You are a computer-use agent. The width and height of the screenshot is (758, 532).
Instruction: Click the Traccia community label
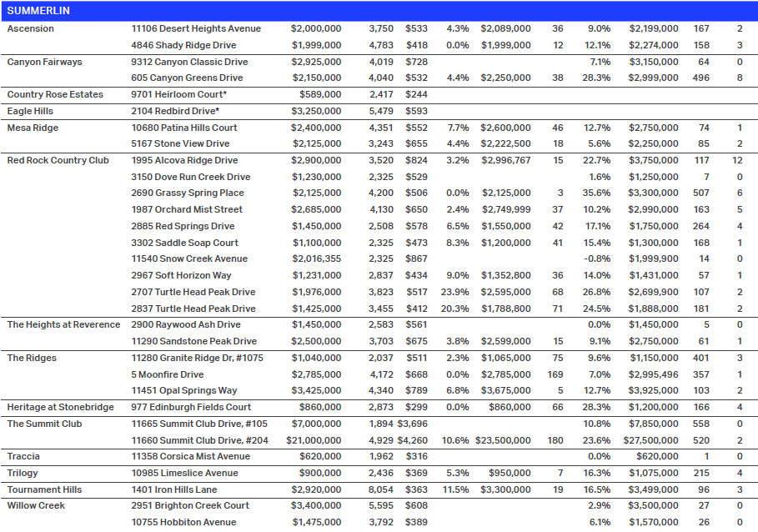click(x=23, y=456)
